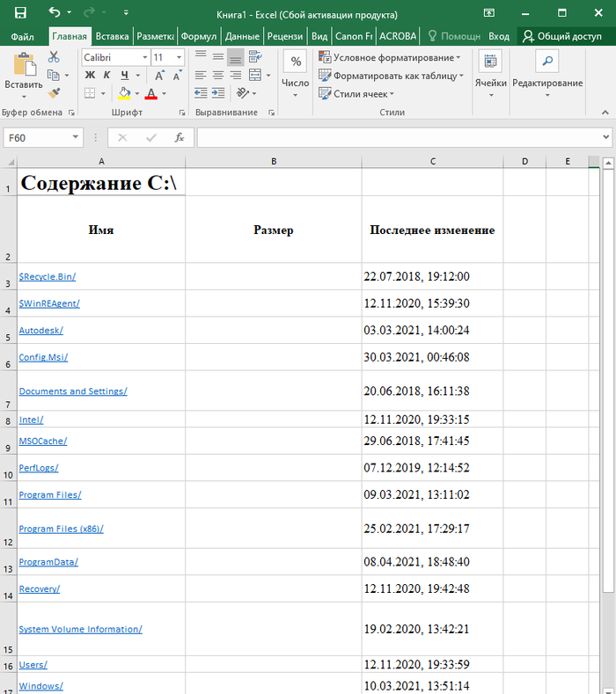Toggle italic formatting (К)
The height and width of the screenshot is (694, 616).
[107, 76]
